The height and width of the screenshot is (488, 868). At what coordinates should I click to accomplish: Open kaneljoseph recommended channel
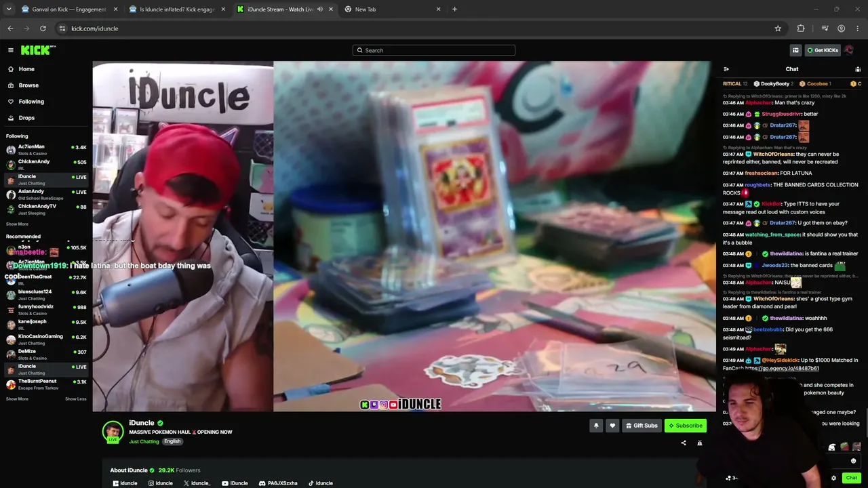coord(46,325)
